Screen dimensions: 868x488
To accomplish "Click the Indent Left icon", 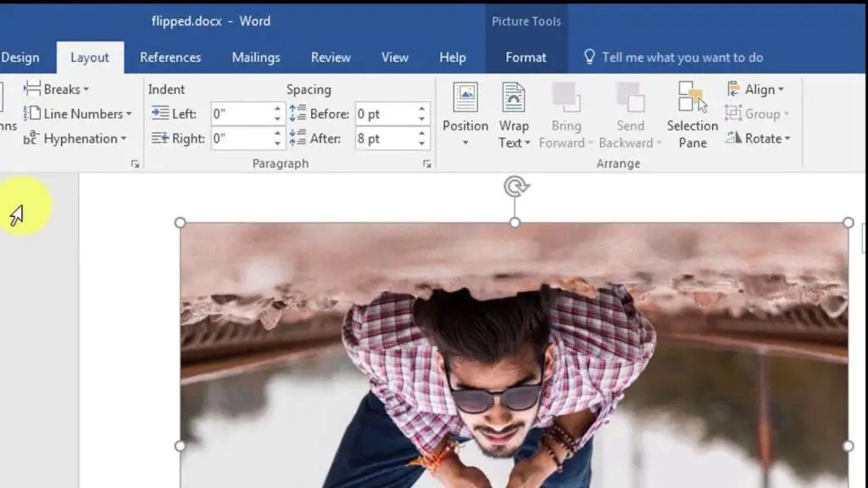I will (x=160, y=114).
